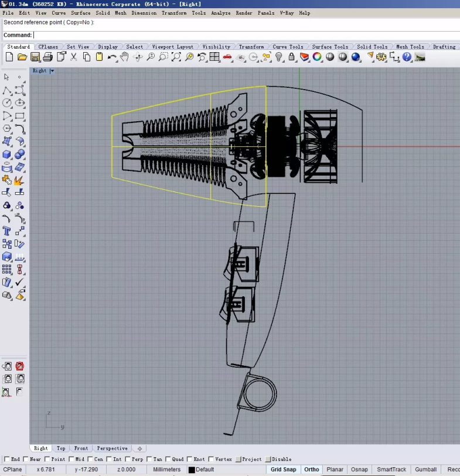The image size is (460, 476).
Task: Click the Explode tool icon
Action: pyautogui.click(x=19, y=180)
